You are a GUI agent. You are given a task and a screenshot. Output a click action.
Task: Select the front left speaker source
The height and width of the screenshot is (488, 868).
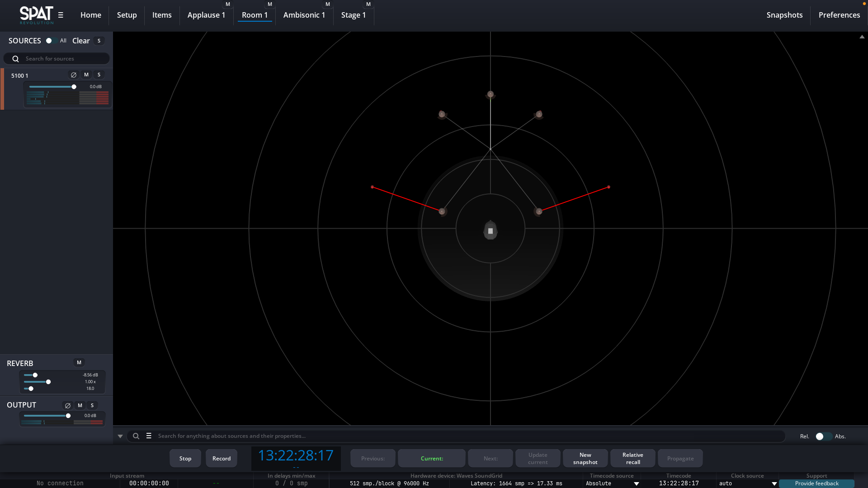point(442,114)
